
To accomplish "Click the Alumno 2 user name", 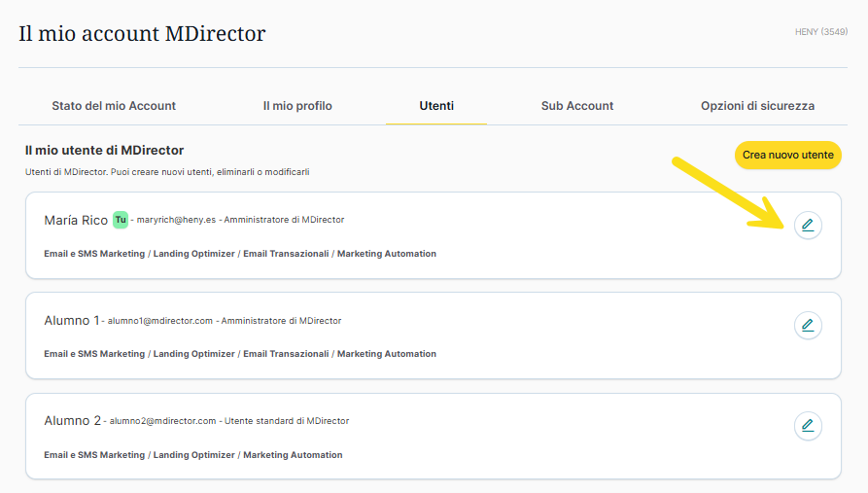I will pos(72,421).
